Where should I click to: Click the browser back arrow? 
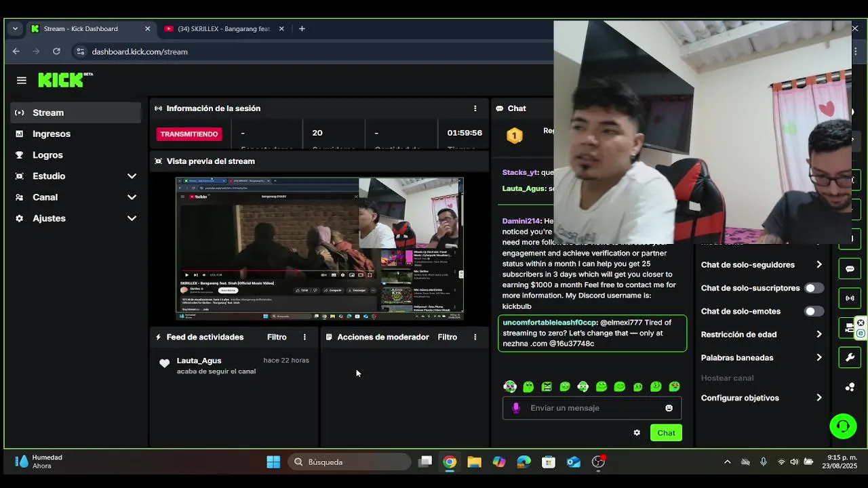coord(16,52)
